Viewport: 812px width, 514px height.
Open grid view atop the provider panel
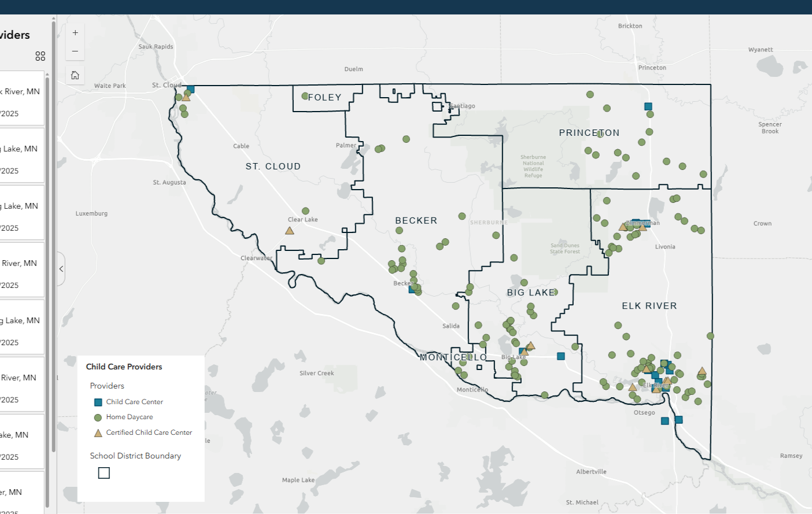(x=40, y=56)
